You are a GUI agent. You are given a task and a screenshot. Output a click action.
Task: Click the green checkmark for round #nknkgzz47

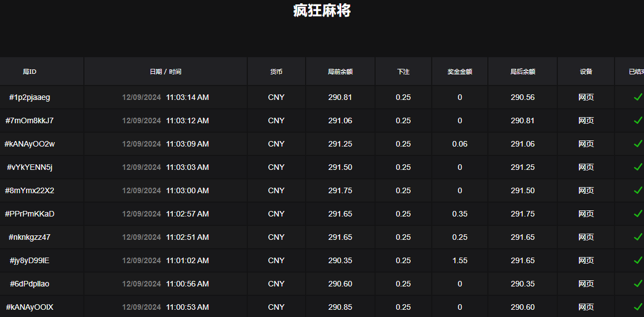point(638,237)
